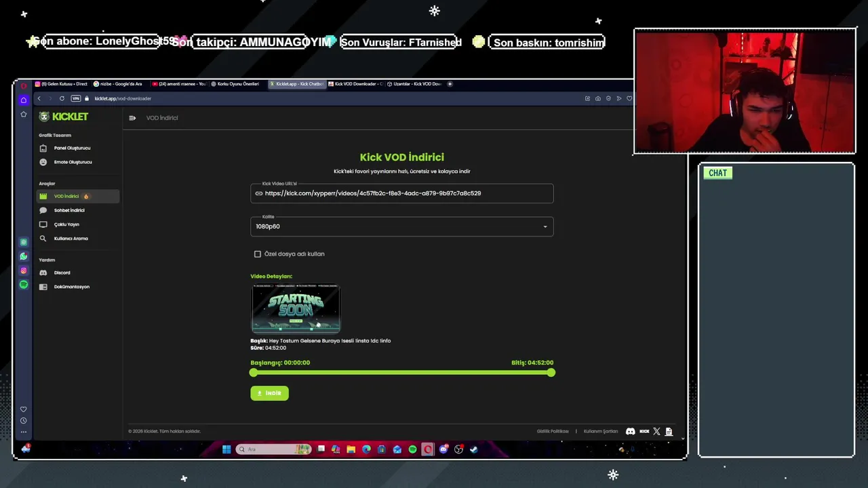Click the heart icon in Opera sidebar
Image resolution: width=868 pixels, height=488 pixels.
pyautogui.click(x=23, y=409)
